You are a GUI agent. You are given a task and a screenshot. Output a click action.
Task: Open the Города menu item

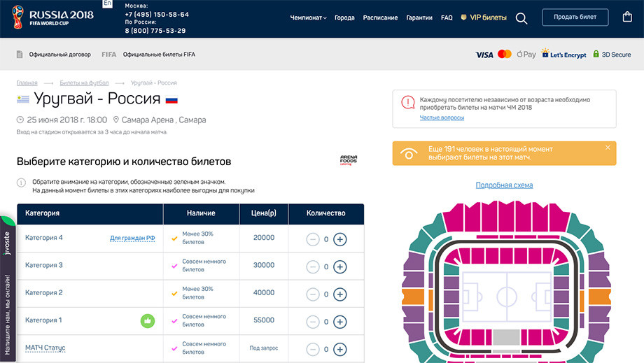coord(344,17)
